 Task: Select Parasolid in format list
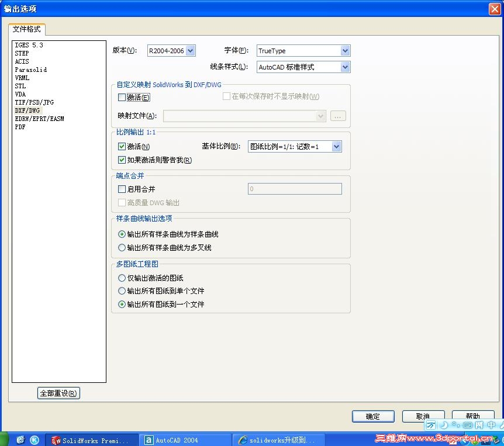click(x=31, y=70)
